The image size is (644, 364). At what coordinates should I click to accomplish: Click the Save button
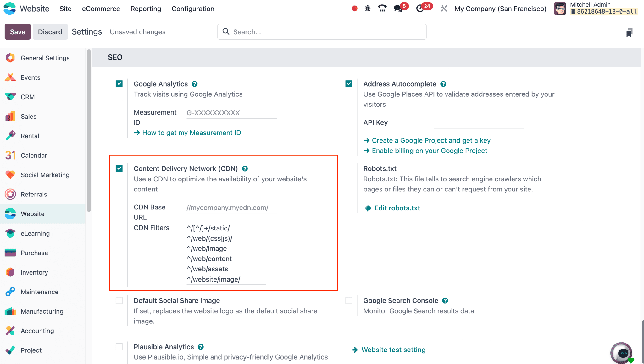[x=18, y=32]
